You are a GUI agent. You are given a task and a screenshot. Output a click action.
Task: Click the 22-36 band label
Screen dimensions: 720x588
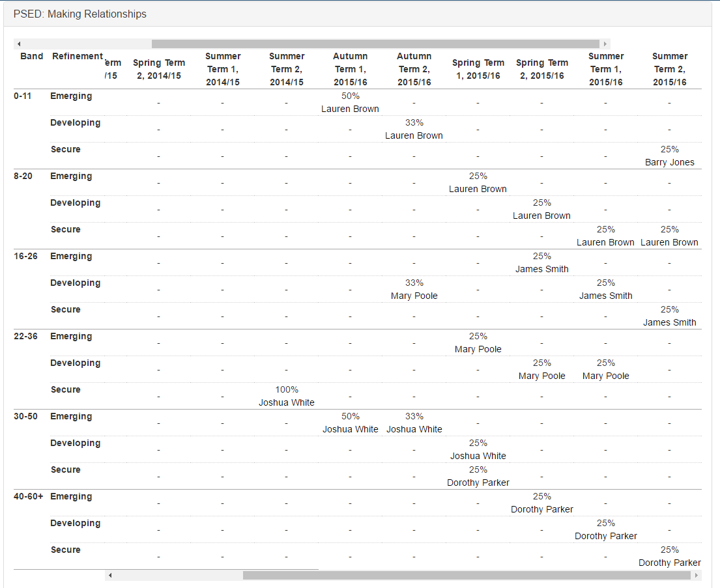(x=25, y=337)
